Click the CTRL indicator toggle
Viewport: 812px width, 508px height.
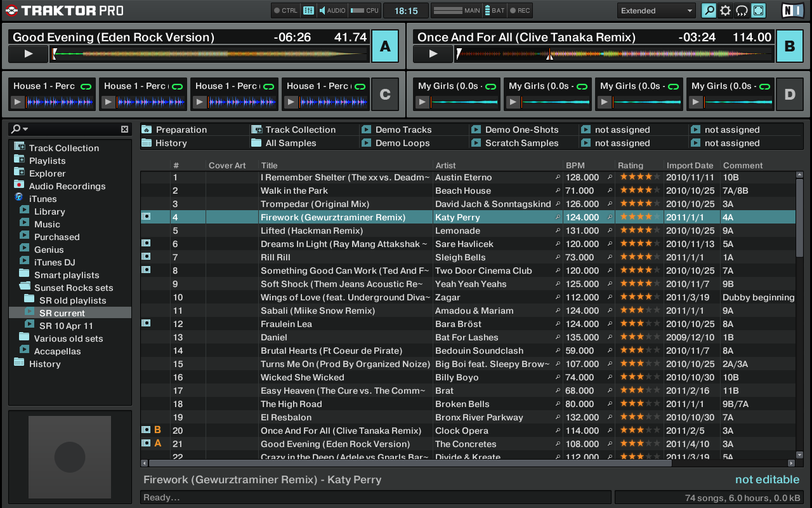tap(285, 10)
